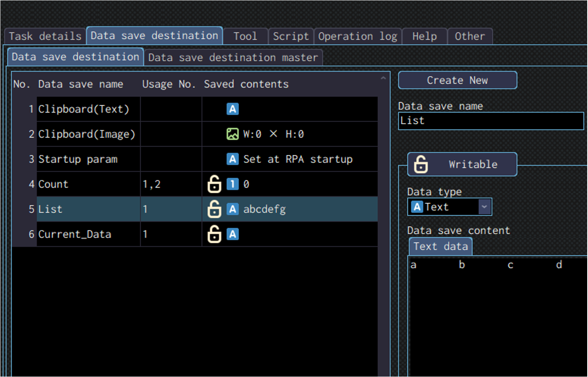Select the Text data tab
This screenshot has width=588, height=377.
pyautogui.click(x=440, y=247)
